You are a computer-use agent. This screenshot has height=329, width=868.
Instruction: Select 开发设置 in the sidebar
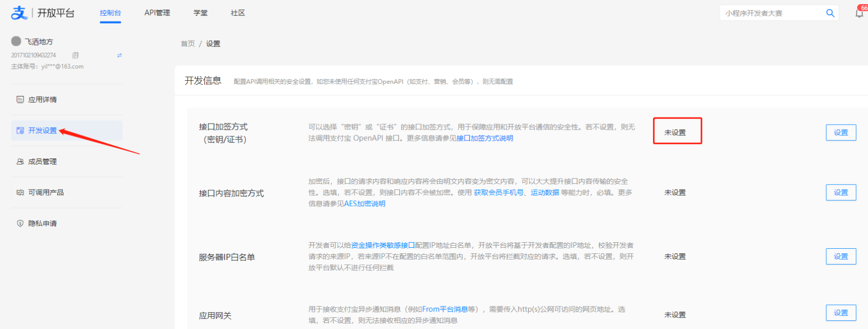click(x=42, y=131)
